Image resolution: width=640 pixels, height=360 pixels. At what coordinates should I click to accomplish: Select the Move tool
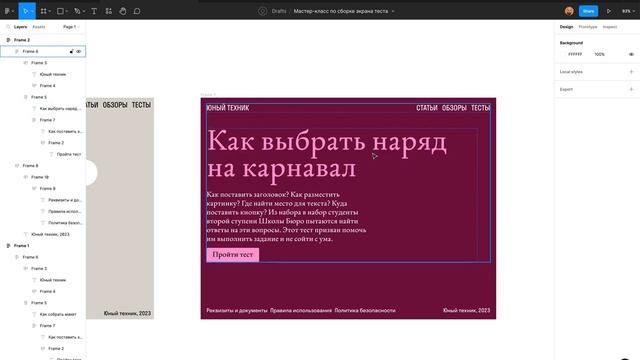pos(25,11)
